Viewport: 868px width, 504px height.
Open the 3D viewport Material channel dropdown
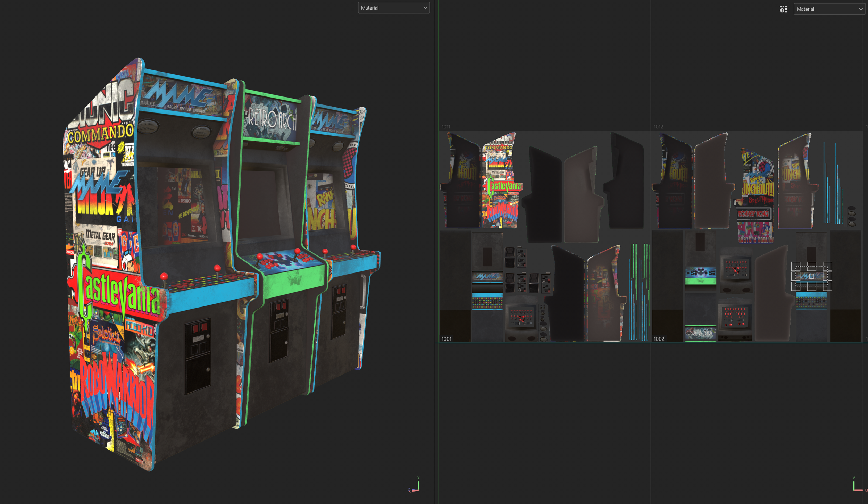tap(393, 8)
